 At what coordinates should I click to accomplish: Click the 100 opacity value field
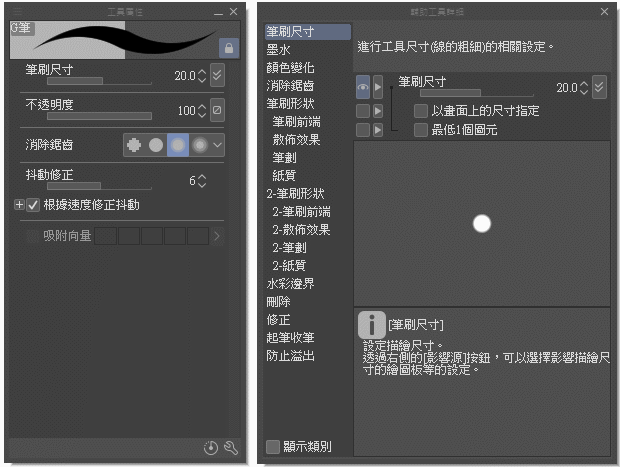(187, 110)
